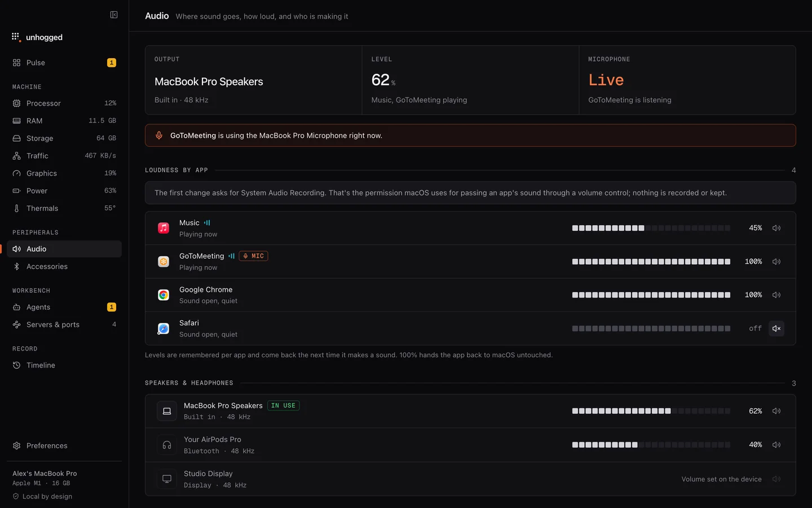Unmute Safari audio
The width and height of the screenshot is (812, 508).
click(776, 329)
